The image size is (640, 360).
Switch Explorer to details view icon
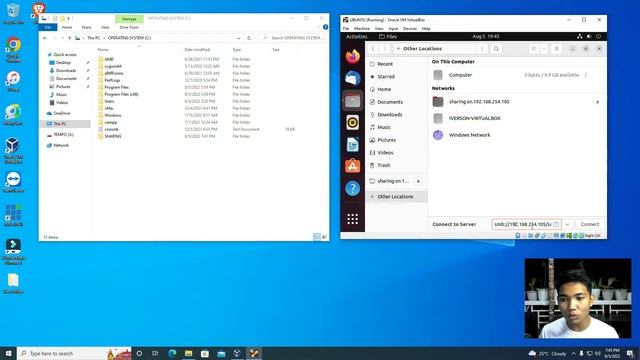(317, 237)
